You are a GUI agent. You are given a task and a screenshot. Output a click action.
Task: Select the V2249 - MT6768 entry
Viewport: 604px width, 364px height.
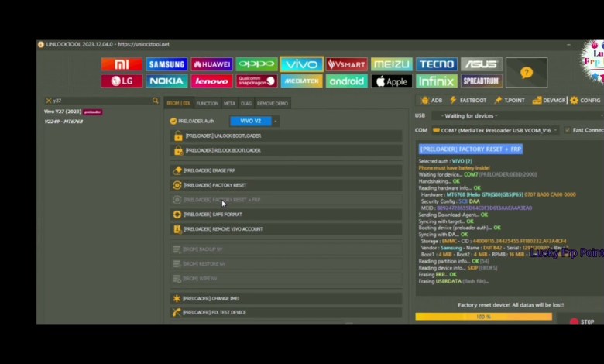63,122
